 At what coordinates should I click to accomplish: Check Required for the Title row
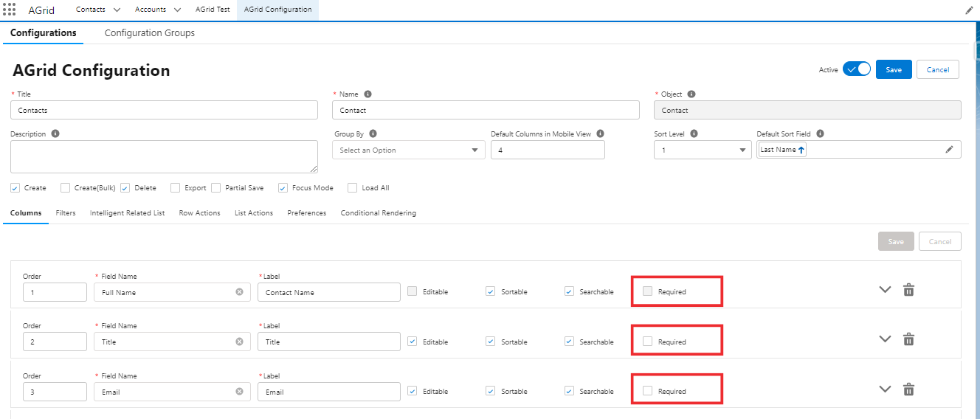point(647,342)
